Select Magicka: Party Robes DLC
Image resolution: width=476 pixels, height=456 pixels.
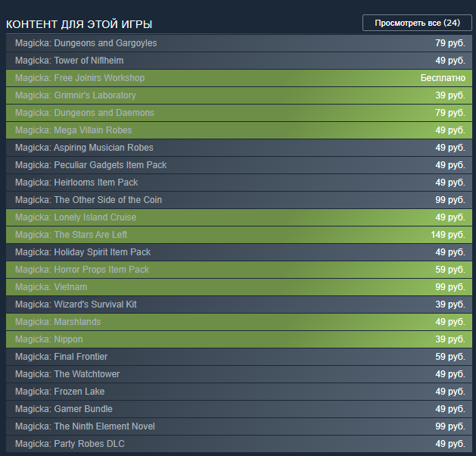tap(239, 444)
